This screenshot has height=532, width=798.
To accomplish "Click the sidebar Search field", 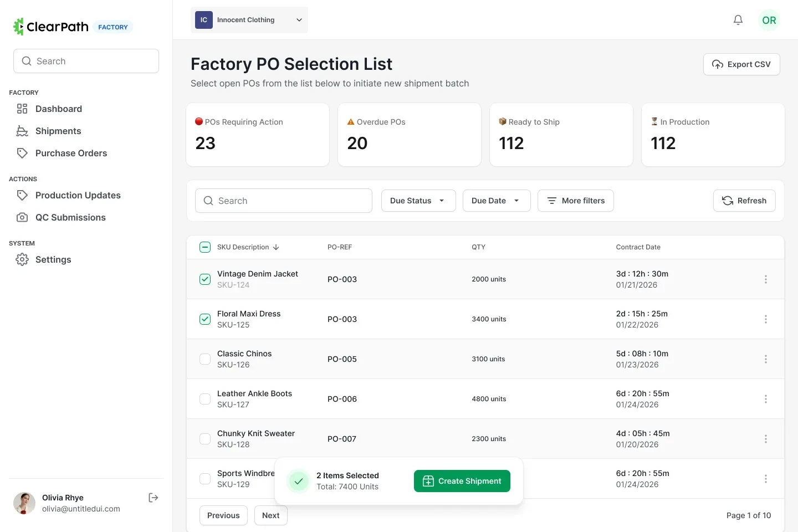I will click(86, 61).
